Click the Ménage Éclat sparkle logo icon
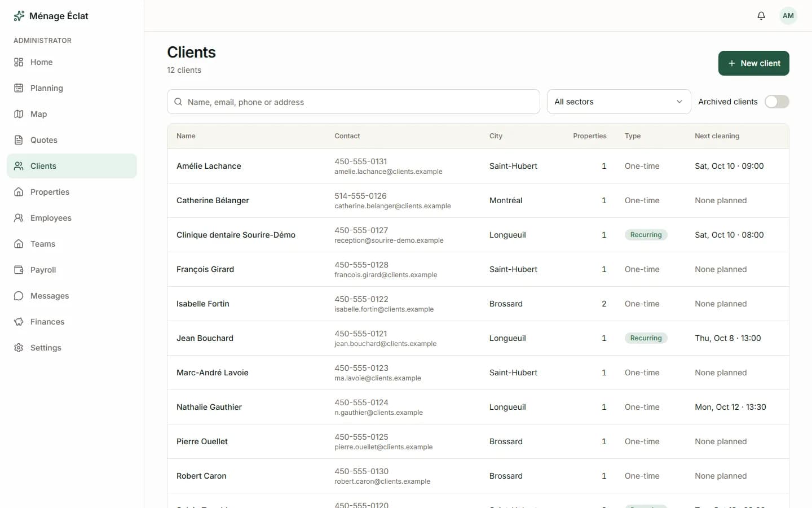 19,16
